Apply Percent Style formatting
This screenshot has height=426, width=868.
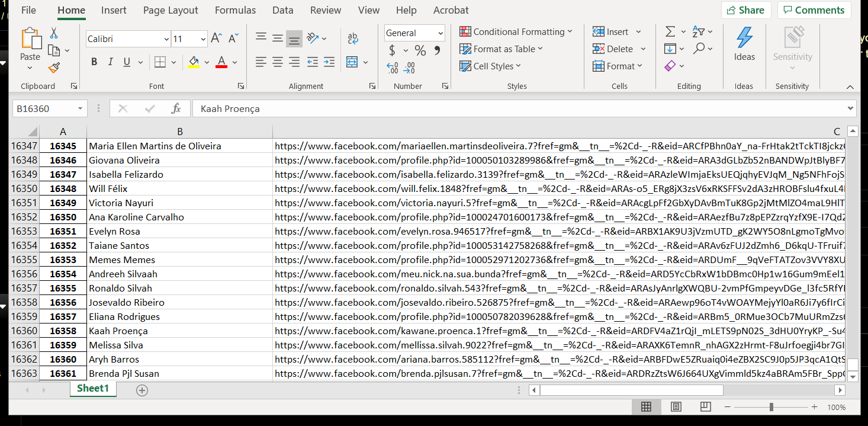420,50
